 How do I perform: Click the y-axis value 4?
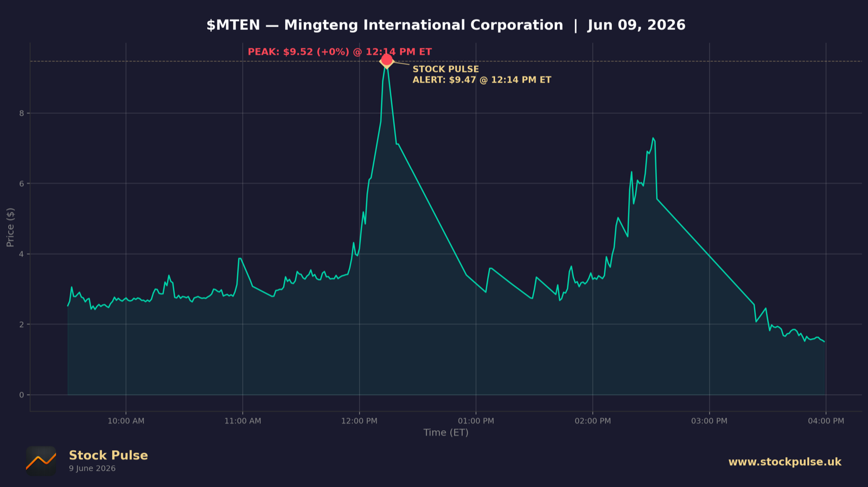tap(22, 254)
